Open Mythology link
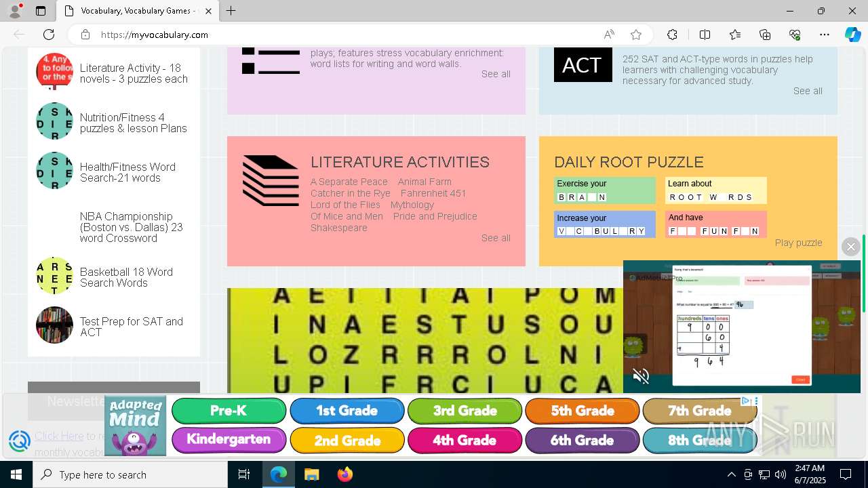 (412, 205)
